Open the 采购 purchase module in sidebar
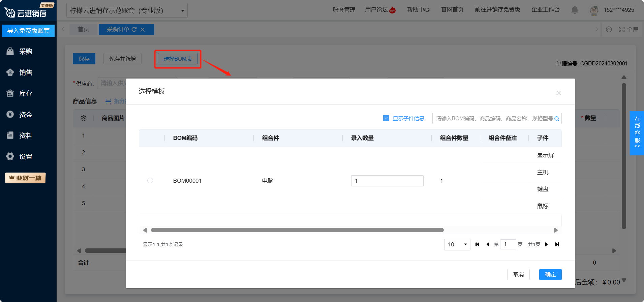Image resolution: width=644 pixels, height=302 pixels. click(x=20, y=51)
